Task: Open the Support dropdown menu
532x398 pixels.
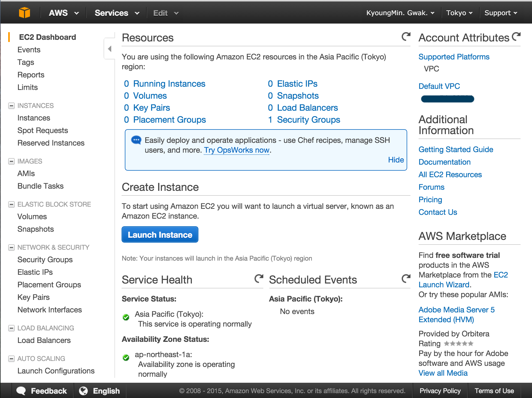Action: coord(501,13)
